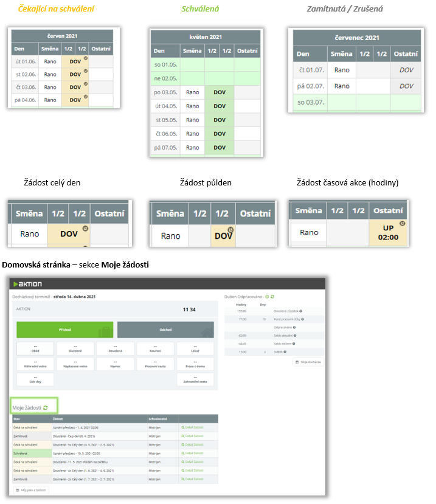Choose the Dovolená attendance button
The width and height of the screenshot is (436, 504).
pyautogui.click(x=115, y=348)
